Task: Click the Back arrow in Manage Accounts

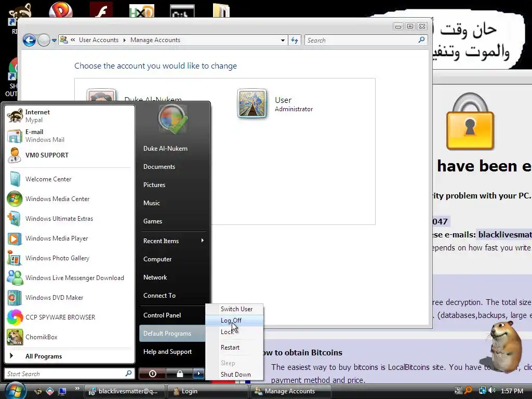Action: (30, 41)
